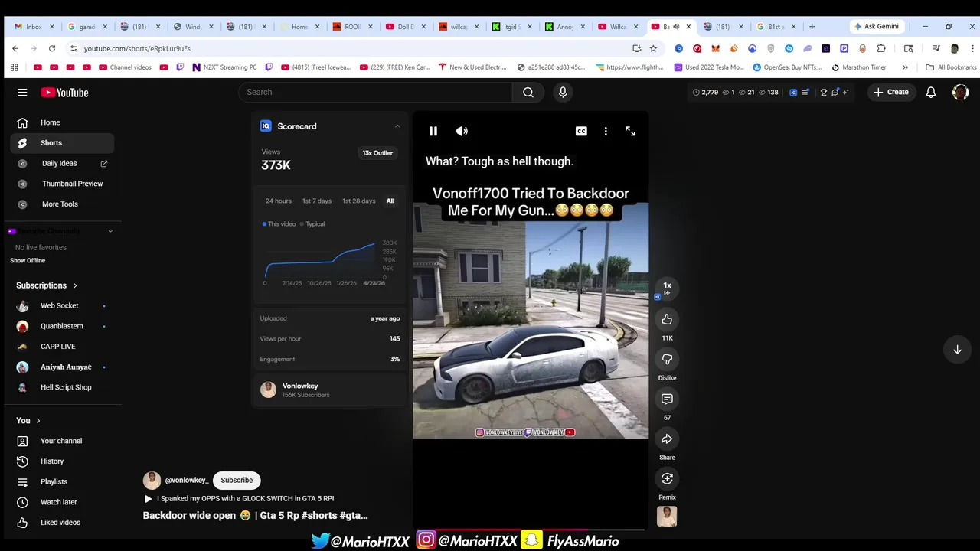Mute the Short's volume
The width and height of the screenshot is (980, 551).
pyautogui.click(x=462, y=131)
